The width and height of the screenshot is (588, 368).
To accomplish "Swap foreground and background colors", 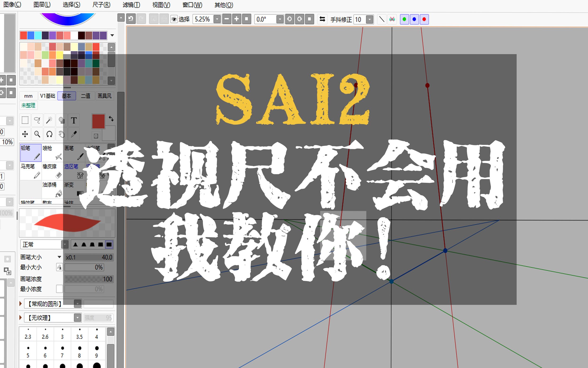I will pyautogui.click(x=111, y=118).
